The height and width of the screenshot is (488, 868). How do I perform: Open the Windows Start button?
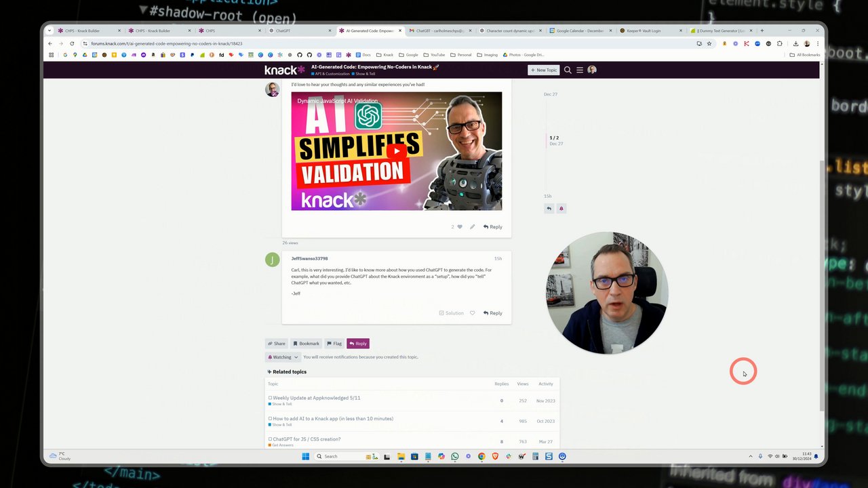click(305, 456)
